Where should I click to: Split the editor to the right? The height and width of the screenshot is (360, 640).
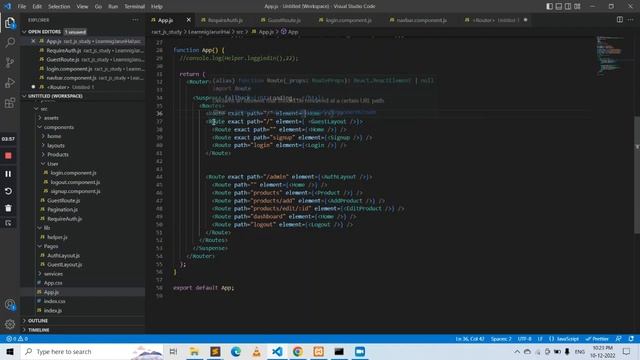pyautogui.click(x=620, y=20)
